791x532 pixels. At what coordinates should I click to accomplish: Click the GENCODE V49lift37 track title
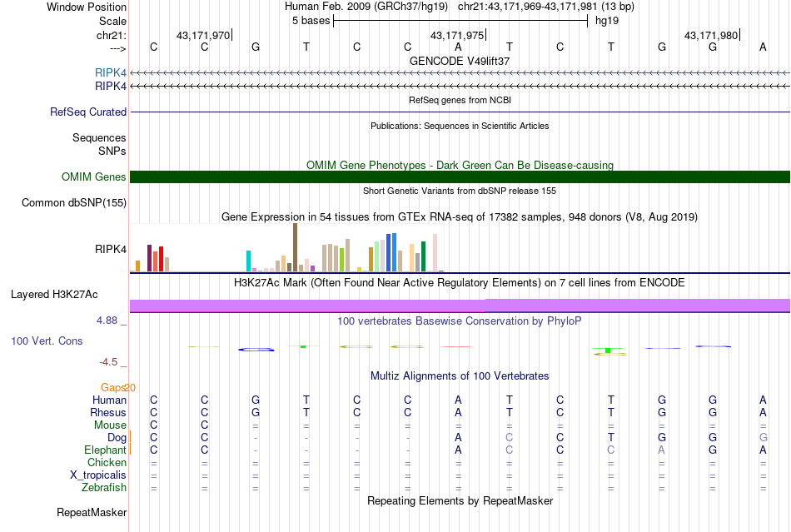[x=460, y=61]
